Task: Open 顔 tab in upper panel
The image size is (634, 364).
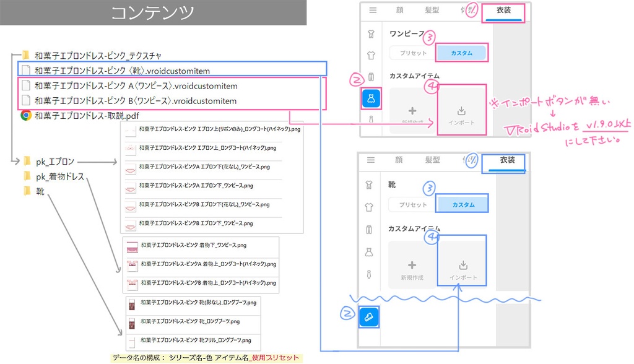Action: (400, 10)
